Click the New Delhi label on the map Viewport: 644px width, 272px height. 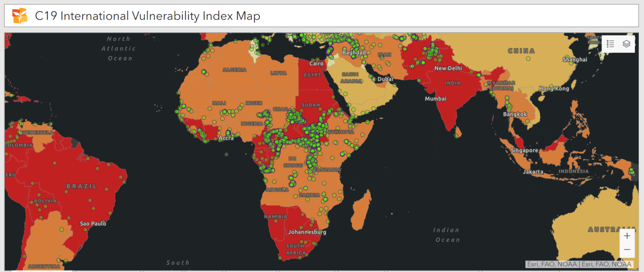[x=448, y=68]
